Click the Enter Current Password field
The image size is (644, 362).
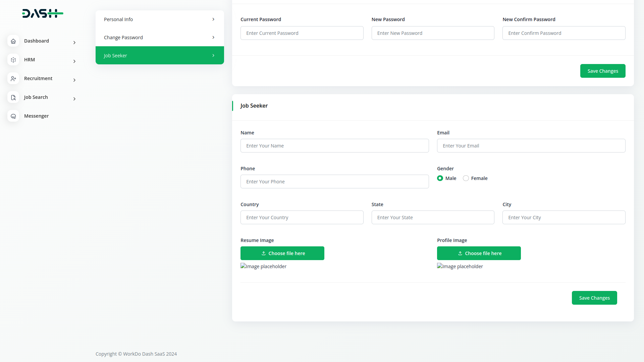point(302,33)
